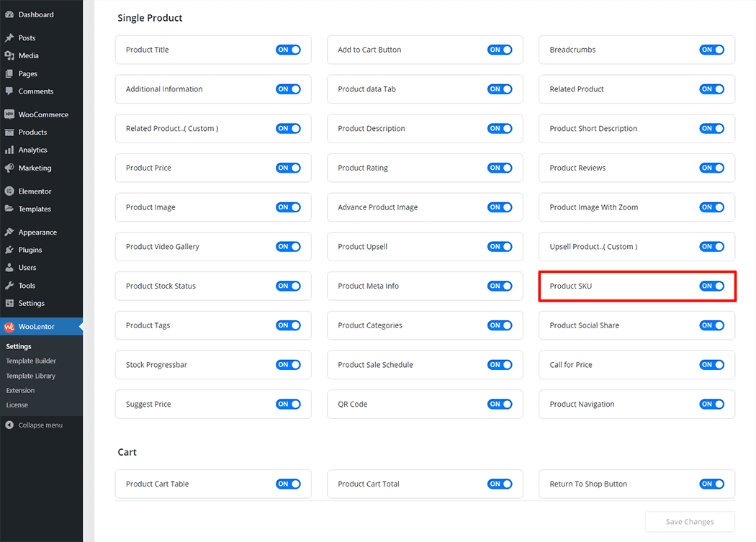The height and width of the screenshot is (542, 756).
Task: Disable the Product SKU toggle
Action: (711, 286)
